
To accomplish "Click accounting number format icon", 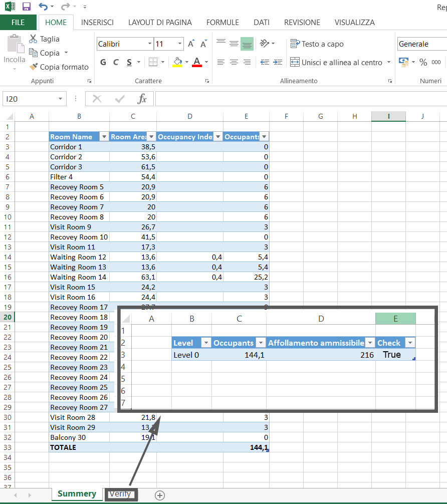I will [x=403, y=62].
